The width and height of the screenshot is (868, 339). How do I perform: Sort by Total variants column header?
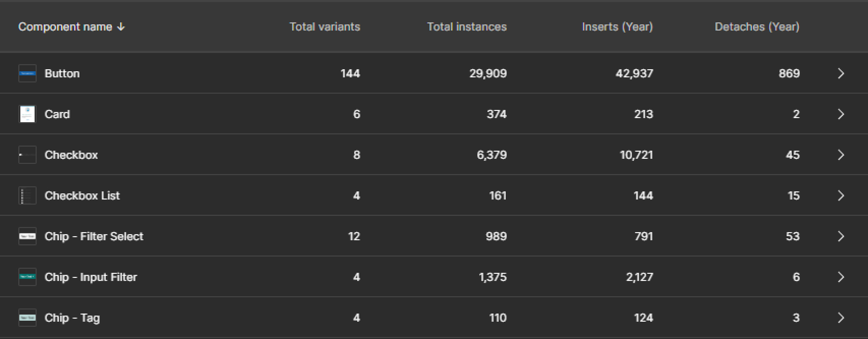(x=325, y=27)
